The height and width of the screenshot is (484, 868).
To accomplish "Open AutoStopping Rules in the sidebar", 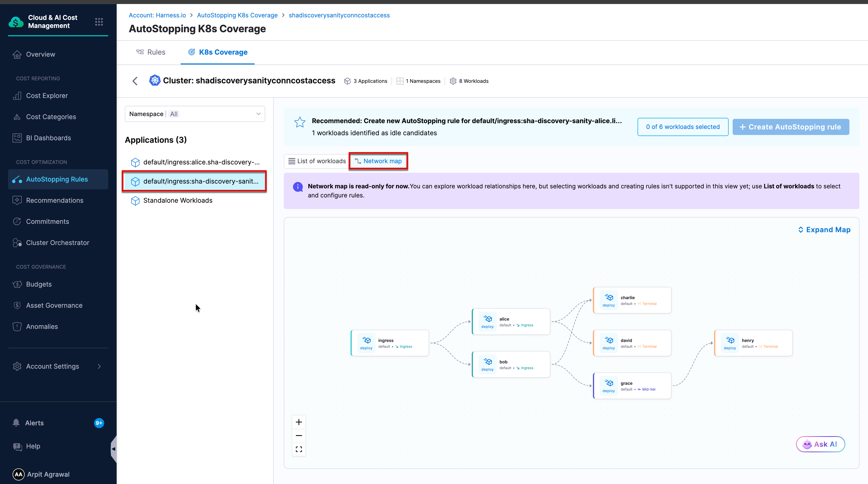I will pyautogui.click(x=58, y=179).
